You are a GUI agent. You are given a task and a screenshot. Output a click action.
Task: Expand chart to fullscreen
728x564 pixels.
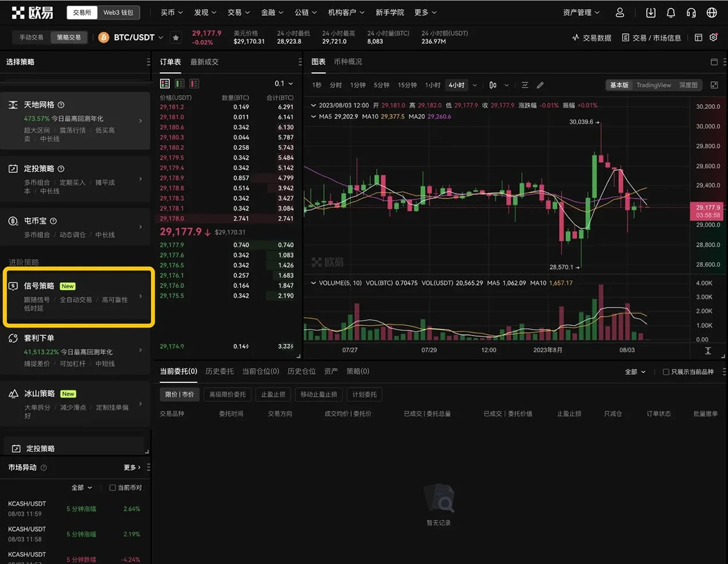(x=714, y=85)
